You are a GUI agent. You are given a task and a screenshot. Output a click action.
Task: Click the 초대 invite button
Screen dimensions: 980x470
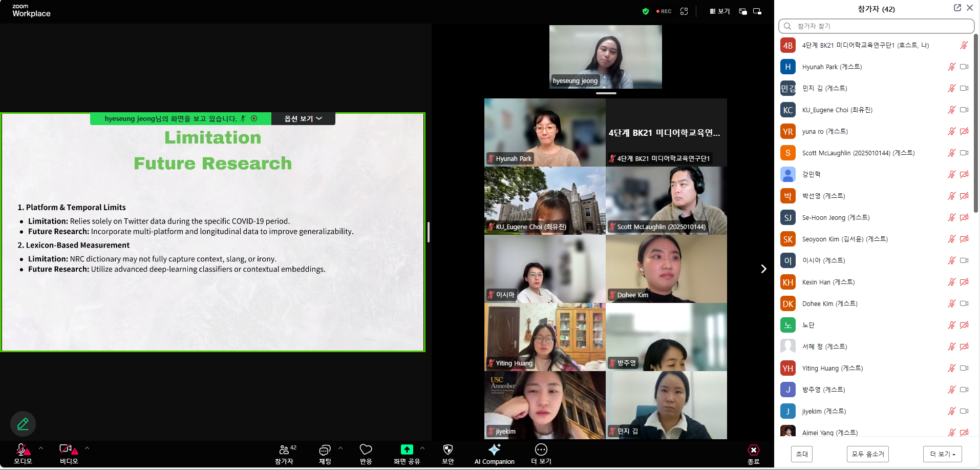[x=802, y=454]
